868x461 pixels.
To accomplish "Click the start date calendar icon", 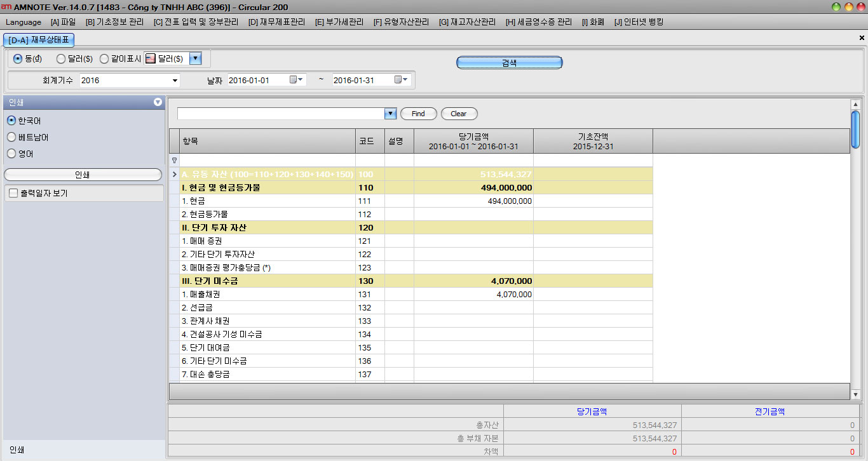I will coord(294,80).
